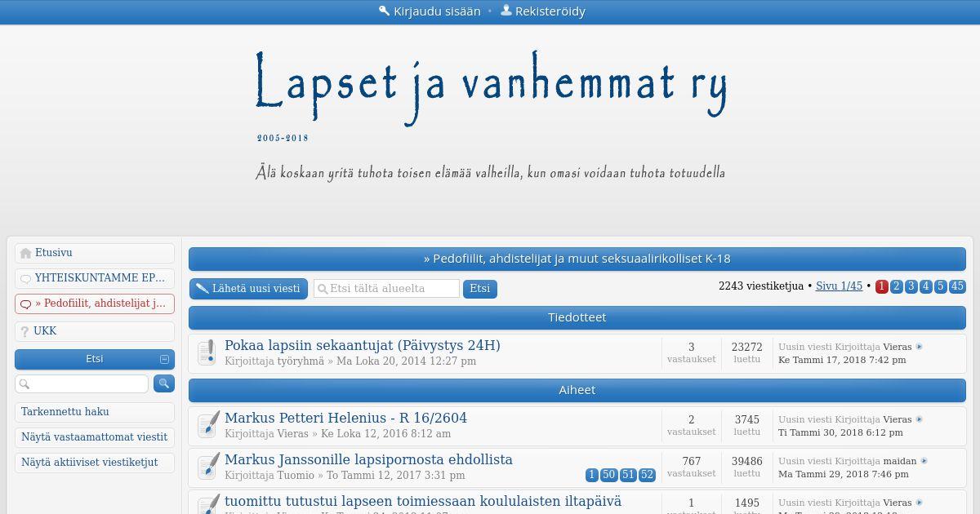Open author profile työryhmä
The width and height of the screenshot is (980, 514).
(301, 361)
